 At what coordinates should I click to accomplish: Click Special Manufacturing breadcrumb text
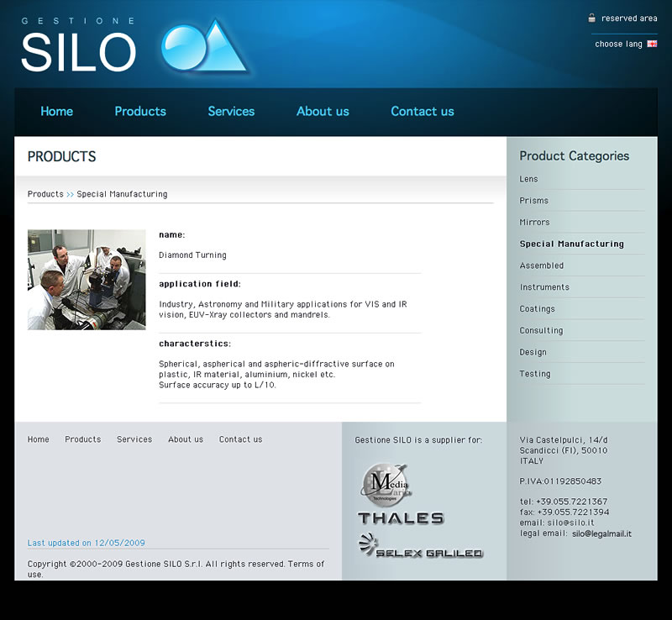tap(122, 194)
